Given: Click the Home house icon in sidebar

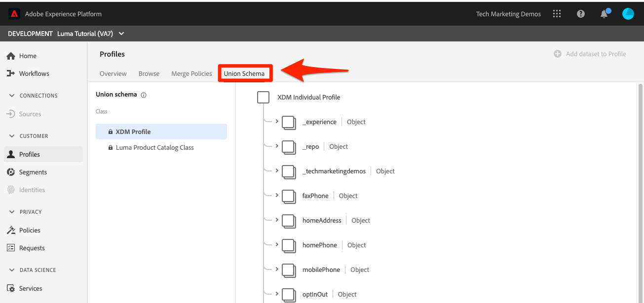Looking at the screenshot, I should [11, 56].
